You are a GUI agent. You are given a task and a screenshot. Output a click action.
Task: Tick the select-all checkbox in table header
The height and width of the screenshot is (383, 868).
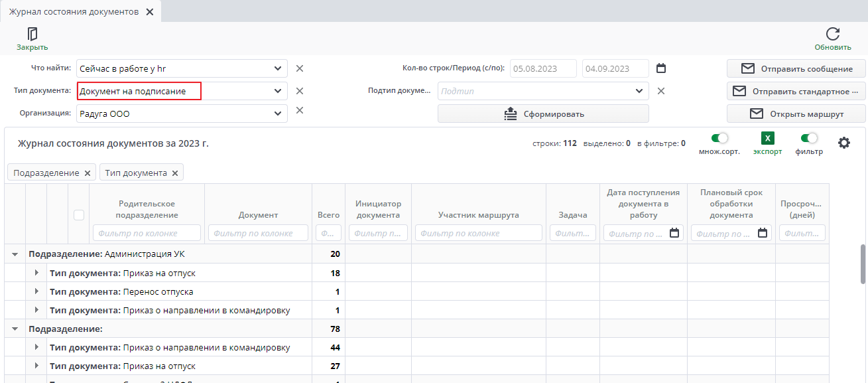point(79,215)
